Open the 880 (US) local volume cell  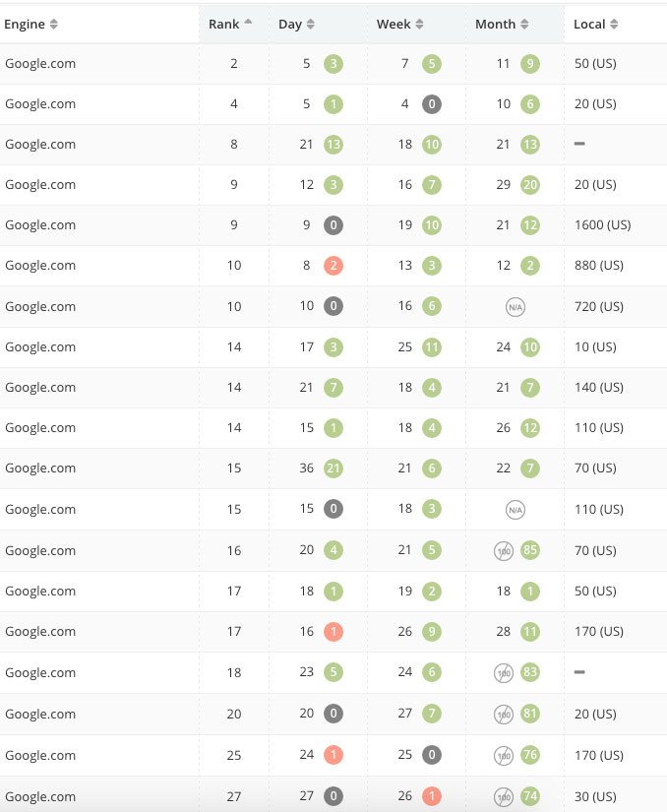coord(599,266)
